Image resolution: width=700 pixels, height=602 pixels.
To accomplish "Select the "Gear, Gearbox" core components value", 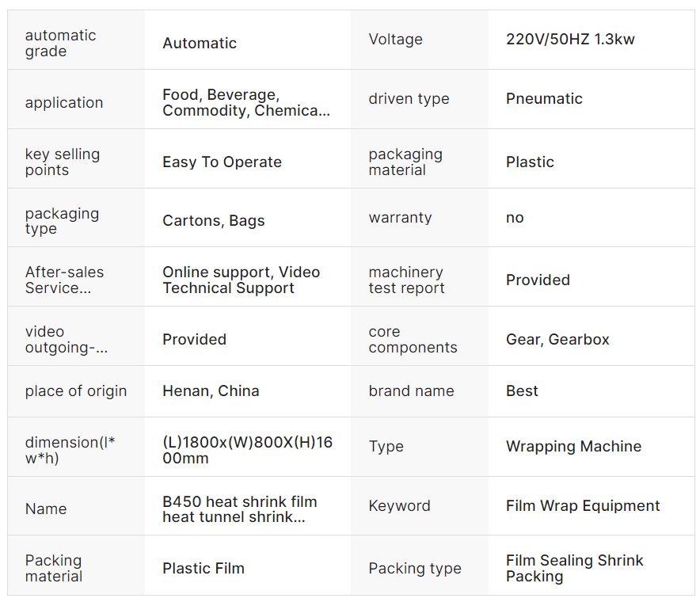I will pyautogui.click(x=557, y=340).
